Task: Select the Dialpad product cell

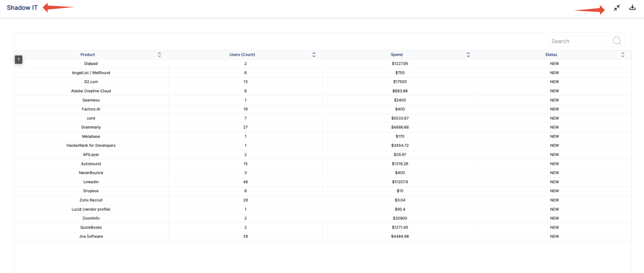Action: pos(91,64)
